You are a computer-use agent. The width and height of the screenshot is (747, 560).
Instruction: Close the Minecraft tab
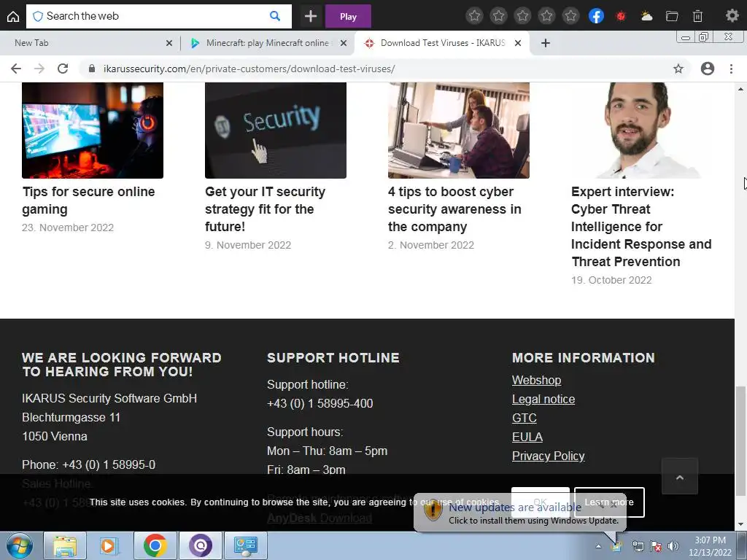344,43
